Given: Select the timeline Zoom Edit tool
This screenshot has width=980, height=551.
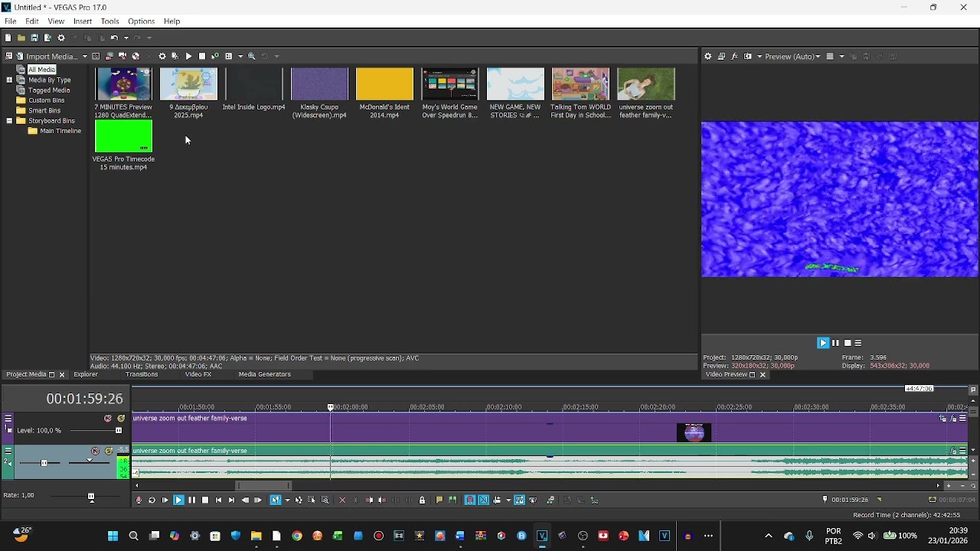Looking at the screenshot, I should [325, 500].
